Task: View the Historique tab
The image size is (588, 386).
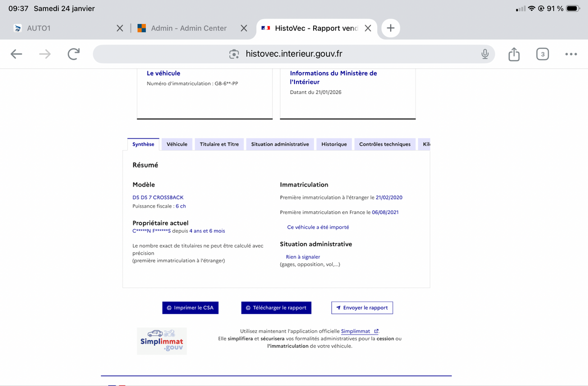Action: point(334,145)
